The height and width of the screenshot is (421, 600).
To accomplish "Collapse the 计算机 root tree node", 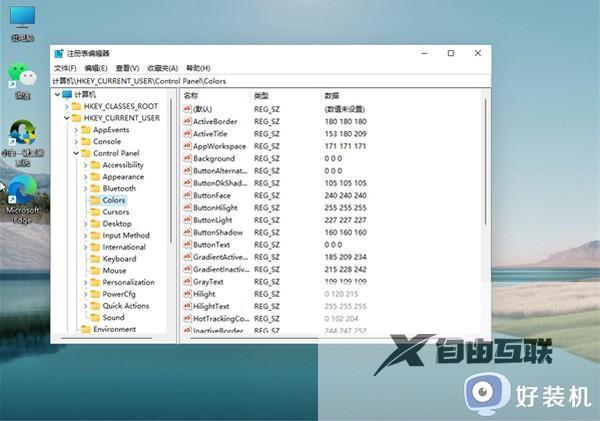I will [x=57, y=94].
